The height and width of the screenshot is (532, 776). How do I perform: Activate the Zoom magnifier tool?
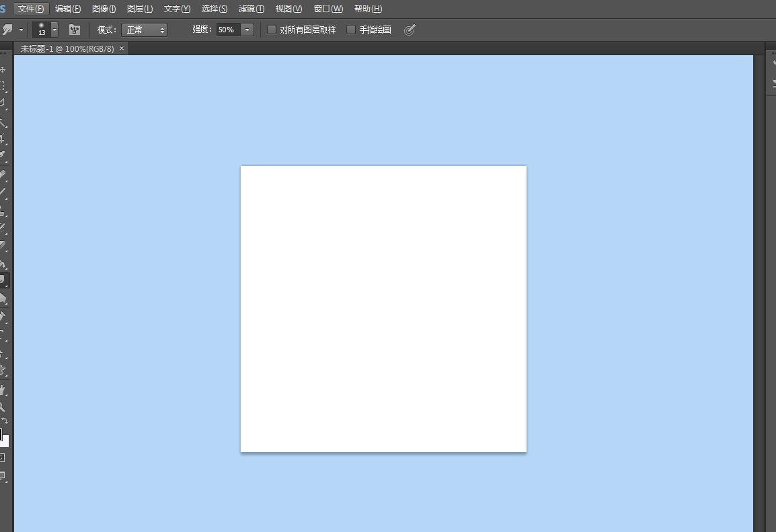click(3, 407)
